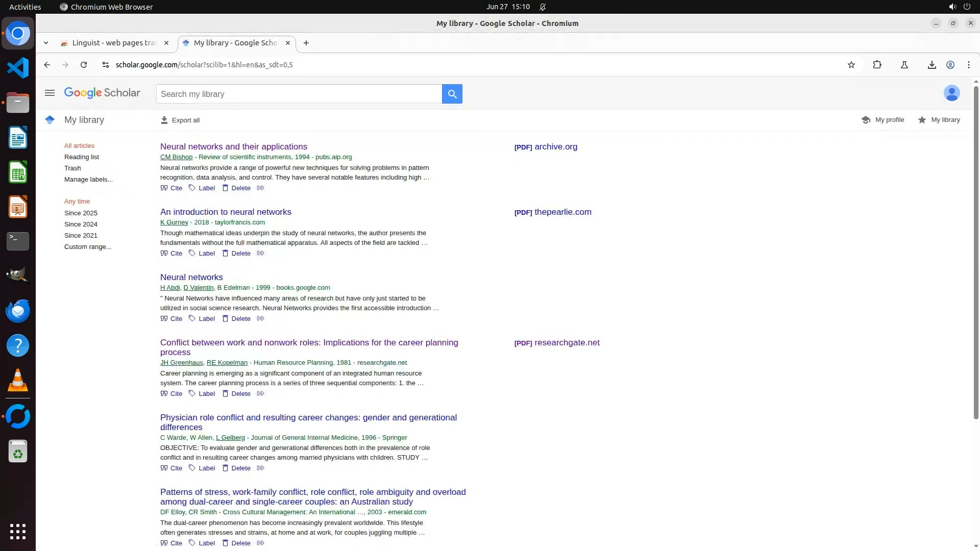Click the Search my library field
Screen dimensions: 980x551
tap(299, 94)
